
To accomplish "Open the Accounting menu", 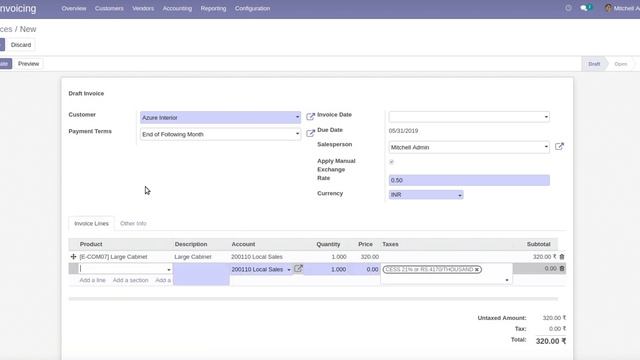I will pos(177,8).
